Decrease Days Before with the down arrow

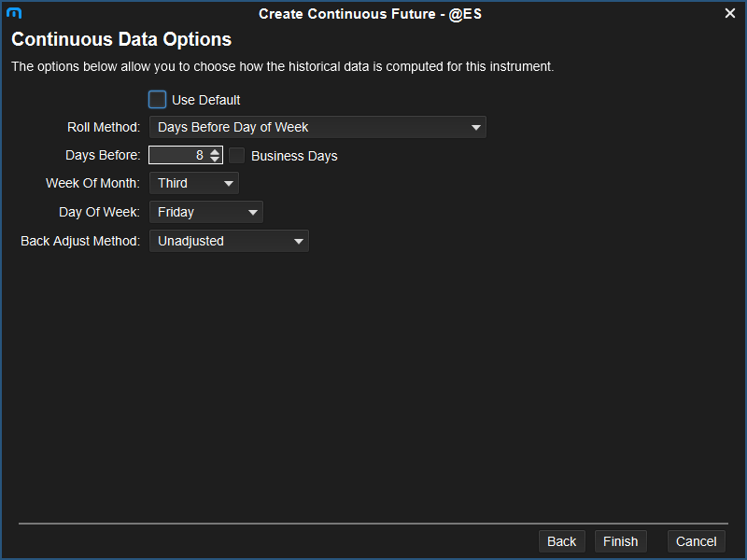point(215,160)
